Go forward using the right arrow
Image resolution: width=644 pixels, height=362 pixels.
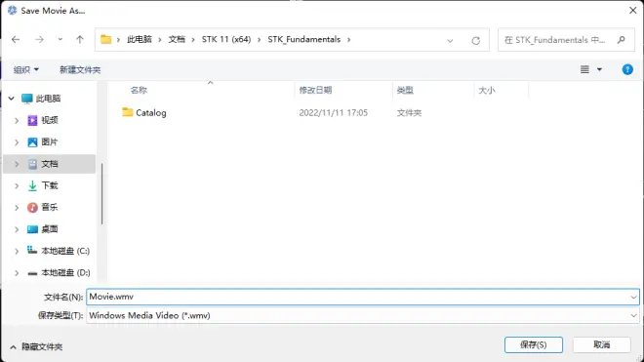39,39
